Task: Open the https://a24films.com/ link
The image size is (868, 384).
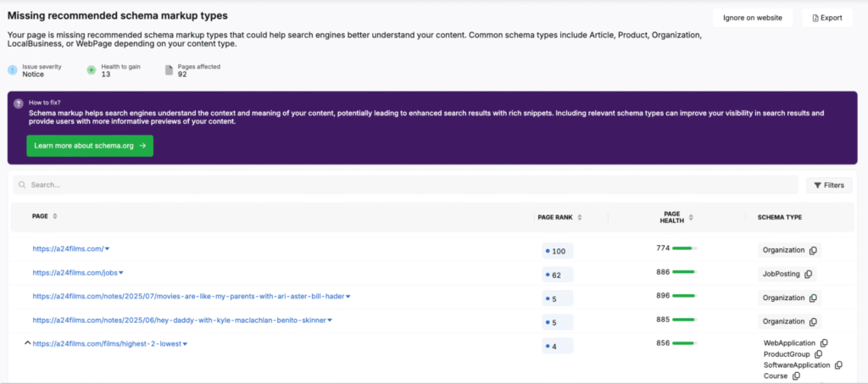Action: click(68, 249)
